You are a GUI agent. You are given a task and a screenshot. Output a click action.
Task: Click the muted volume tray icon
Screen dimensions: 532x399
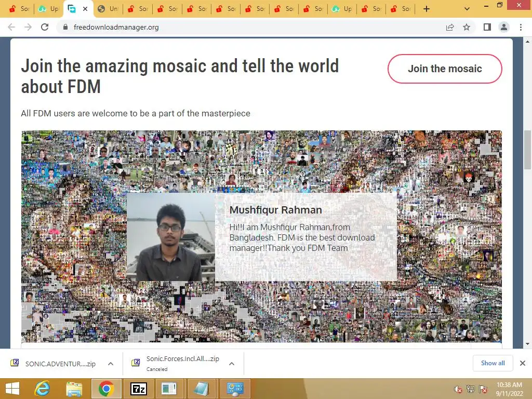[458, 389]
